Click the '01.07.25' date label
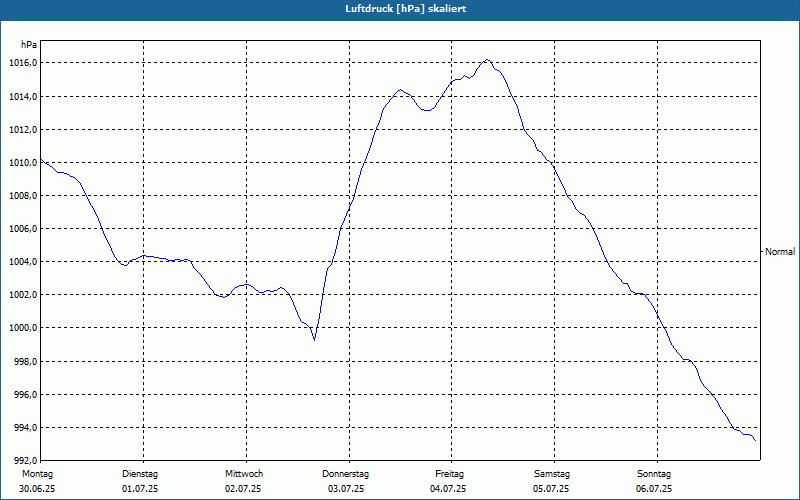The height and width of the screenshot is (500, 800). point(140,489)
